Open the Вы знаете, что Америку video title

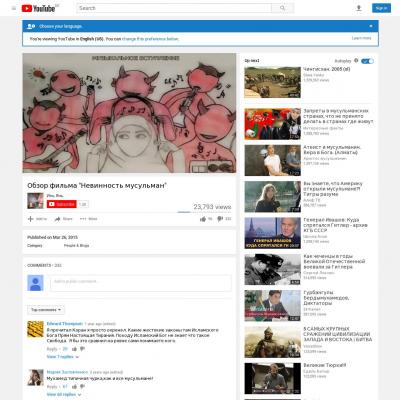point(333,189)
